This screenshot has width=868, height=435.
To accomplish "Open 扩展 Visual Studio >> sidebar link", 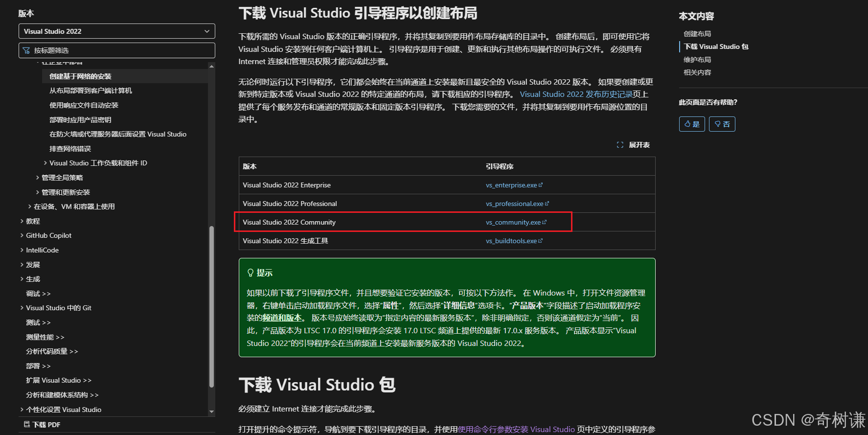I will pos(59,380).
